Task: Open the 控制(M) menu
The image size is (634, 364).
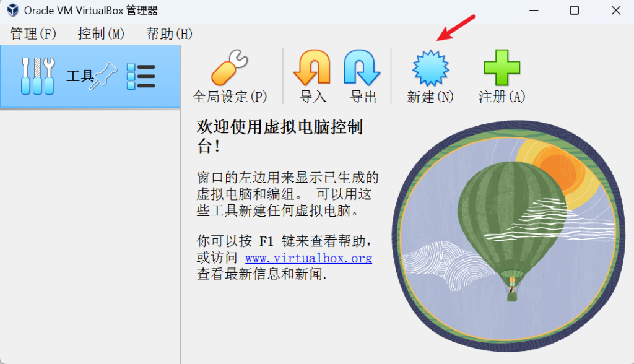Action: tap(101, 33)
